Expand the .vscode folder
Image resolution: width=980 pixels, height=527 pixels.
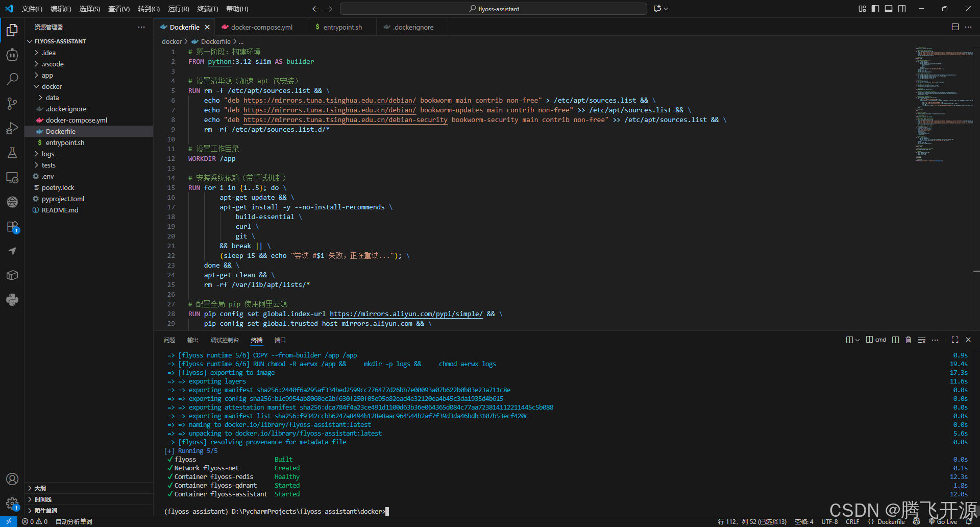(36, 64)
